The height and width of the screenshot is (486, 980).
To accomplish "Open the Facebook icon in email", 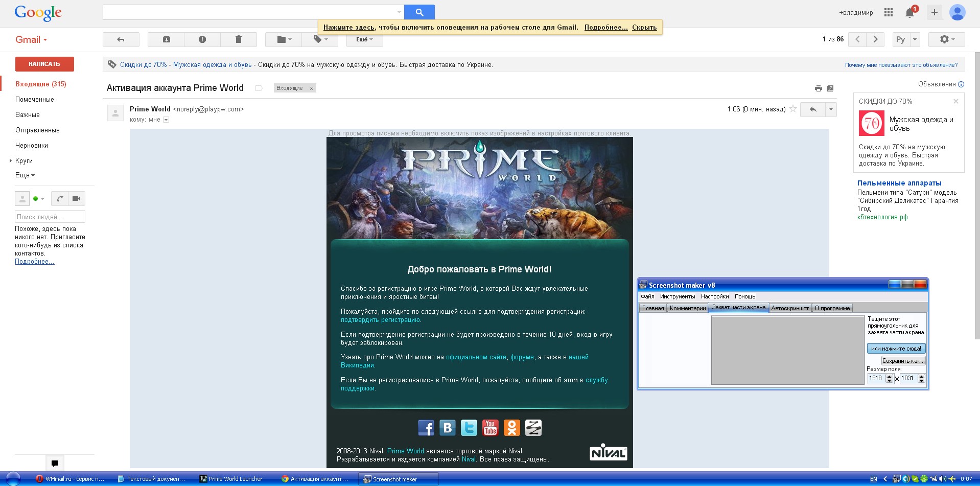I will point(426,428).
